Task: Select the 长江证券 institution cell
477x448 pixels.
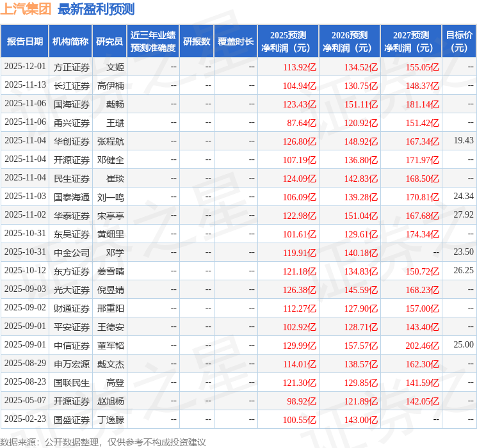Action: (72, 86)
